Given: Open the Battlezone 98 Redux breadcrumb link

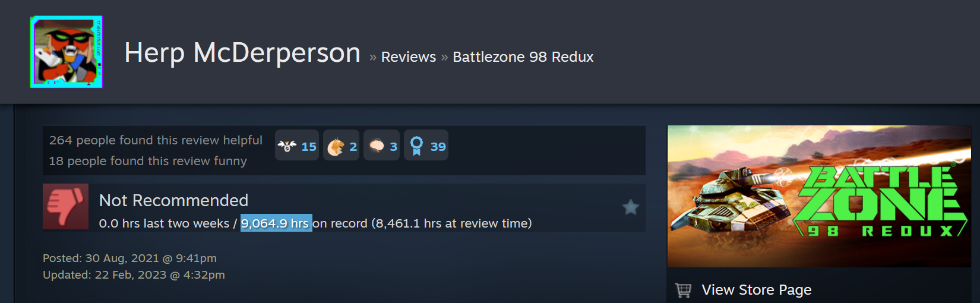Looking at the screenshot, I should (x=523, y=57).
